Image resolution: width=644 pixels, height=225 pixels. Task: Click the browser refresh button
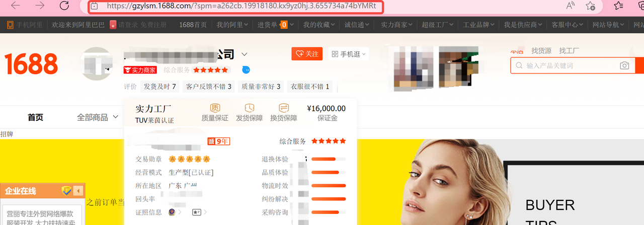(64, 6)
